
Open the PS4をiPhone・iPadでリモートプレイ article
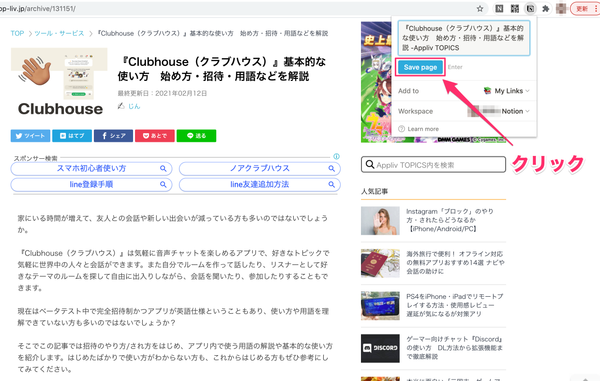tap(455, 305)
